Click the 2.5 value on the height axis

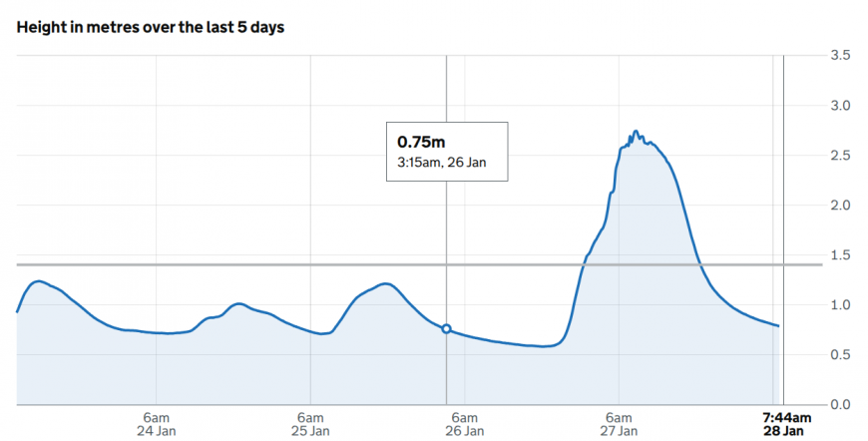point(840,156)
